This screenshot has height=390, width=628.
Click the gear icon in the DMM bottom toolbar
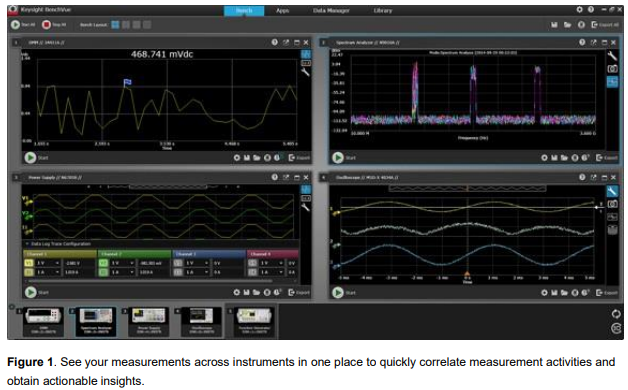pyautogui.click(x=237, y=158)
